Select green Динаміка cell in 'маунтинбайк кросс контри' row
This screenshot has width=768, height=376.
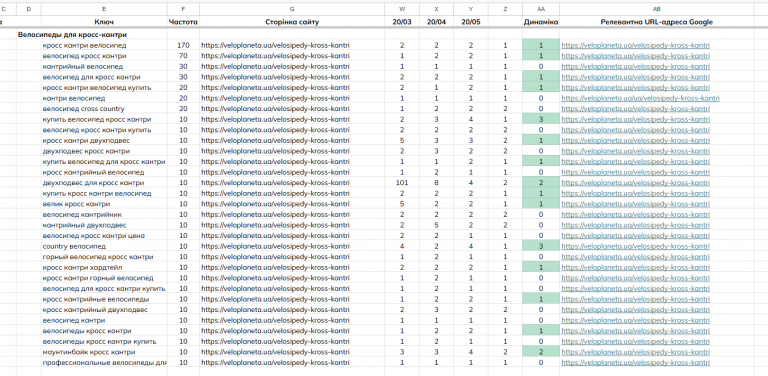click(x=541, y=352)
